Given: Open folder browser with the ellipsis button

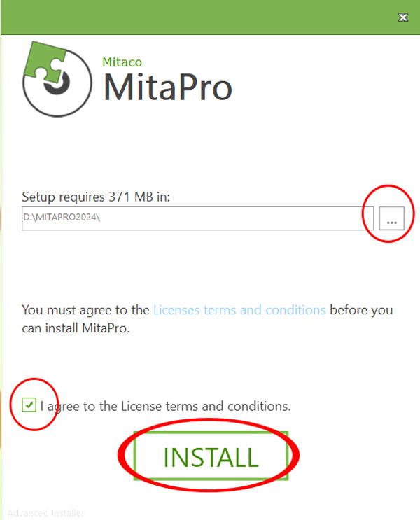Looking at the screenshot, I should [x=392, y=218].
